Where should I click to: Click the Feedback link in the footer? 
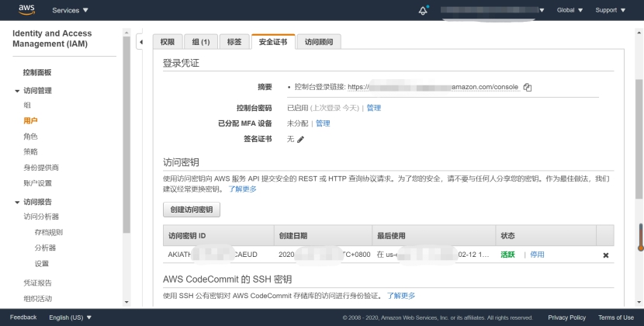tap(23, 317)
